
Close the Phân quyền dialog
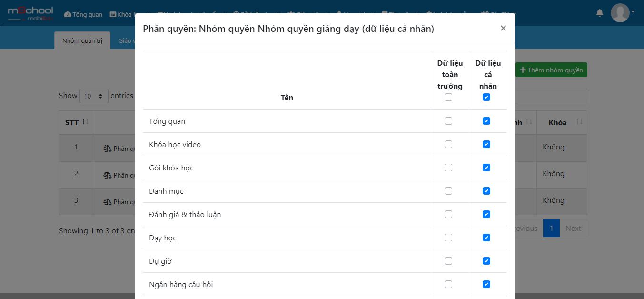tap(503, 28)
